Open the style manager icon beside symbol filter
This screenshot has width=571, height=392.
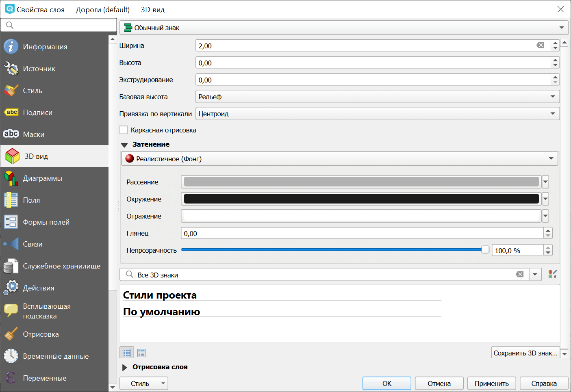(x=552, y=275)
